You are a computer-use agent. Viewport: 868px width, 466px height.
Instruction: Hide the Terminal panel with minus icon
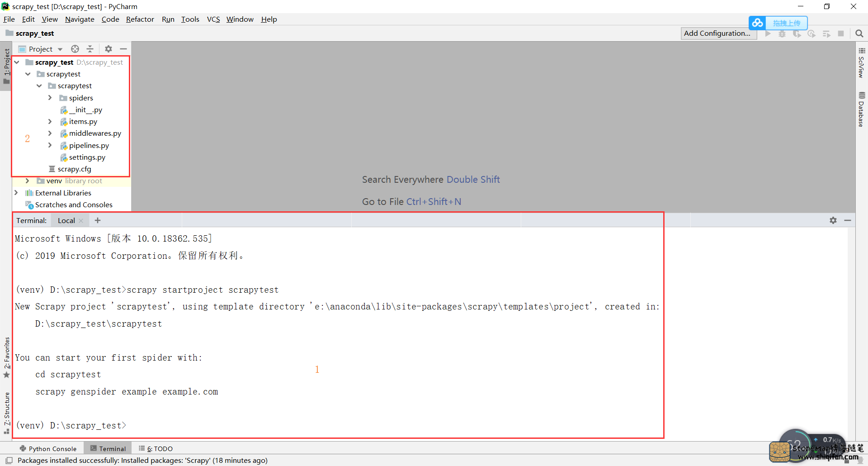coord(848,220)
